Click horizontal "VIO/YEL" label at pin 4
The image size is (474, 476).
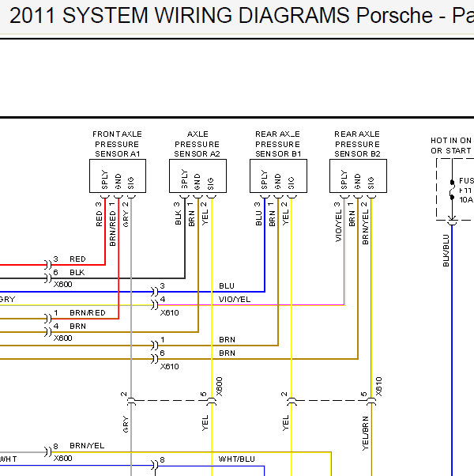click(x=235, y=300)
